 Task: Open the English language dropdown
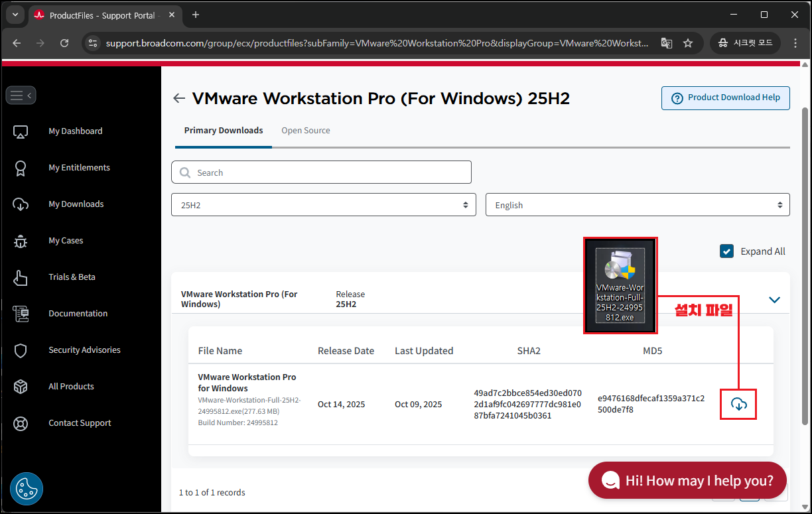click(x=638, y=205)
